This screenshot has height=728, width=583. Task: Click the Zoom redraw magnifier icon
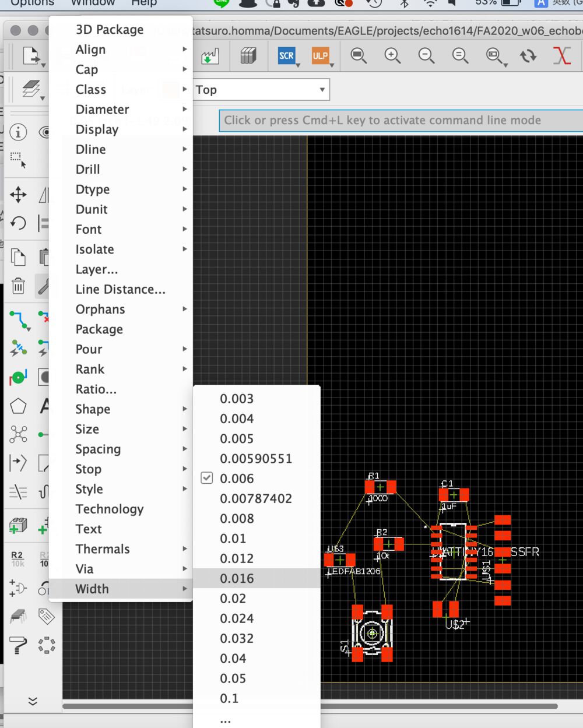460,56
